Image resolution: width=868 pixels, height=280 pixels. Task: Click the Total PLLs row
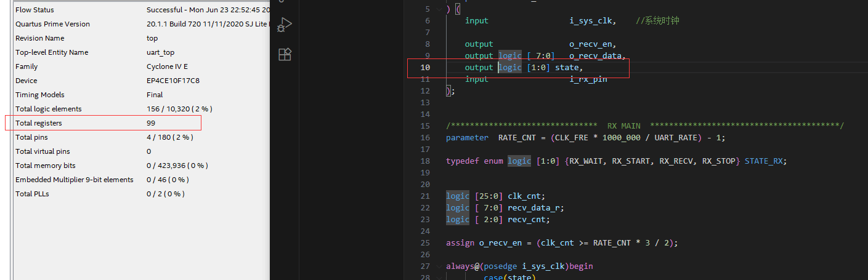(140, 194)
